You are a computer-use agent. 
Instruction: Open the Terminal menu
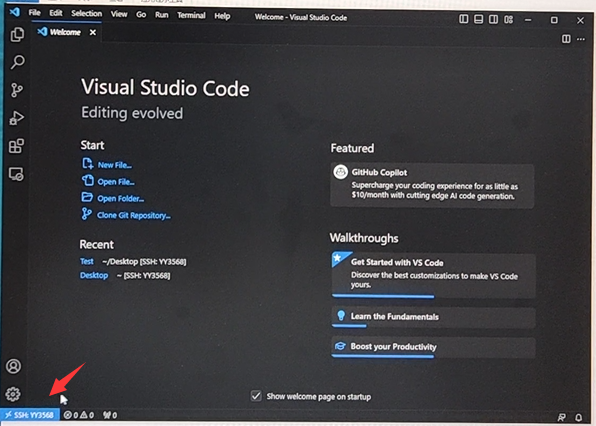click(x=191, y=16)
